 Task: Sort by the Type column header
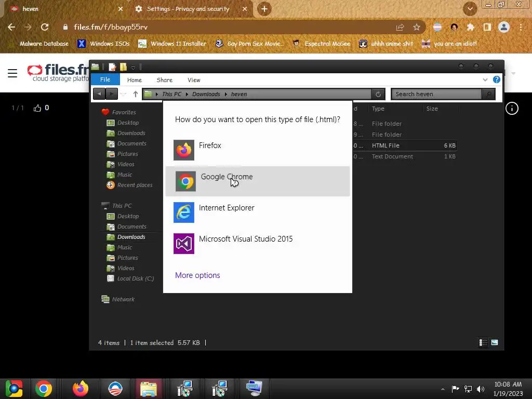pyautogui.click(x=378, y=109)
